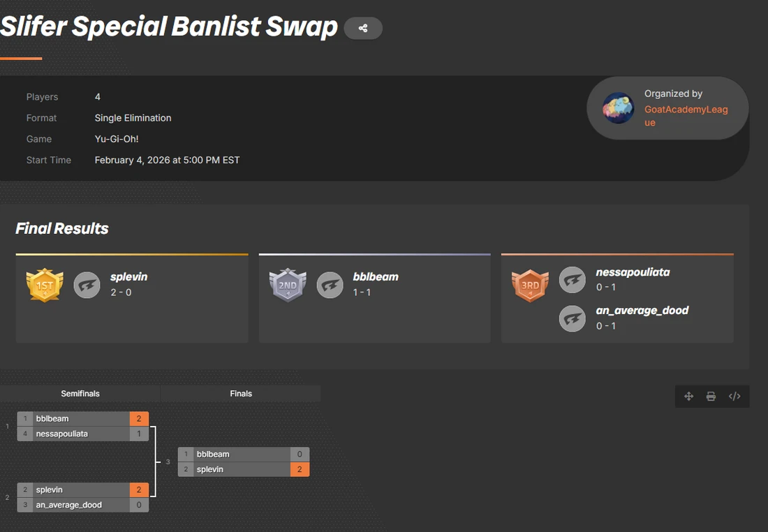Click bblbeam's avatar icon in second place
The width and height of the screenshot is (768, 532).
pyautogui.click(x=330, y=285)
